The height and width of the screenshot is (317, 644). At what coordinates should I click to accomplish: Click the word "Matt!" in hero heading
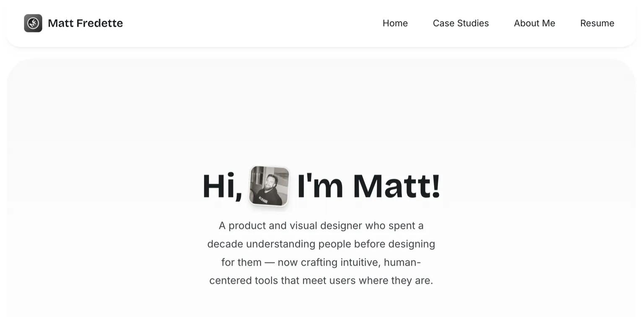pos(397,187)
